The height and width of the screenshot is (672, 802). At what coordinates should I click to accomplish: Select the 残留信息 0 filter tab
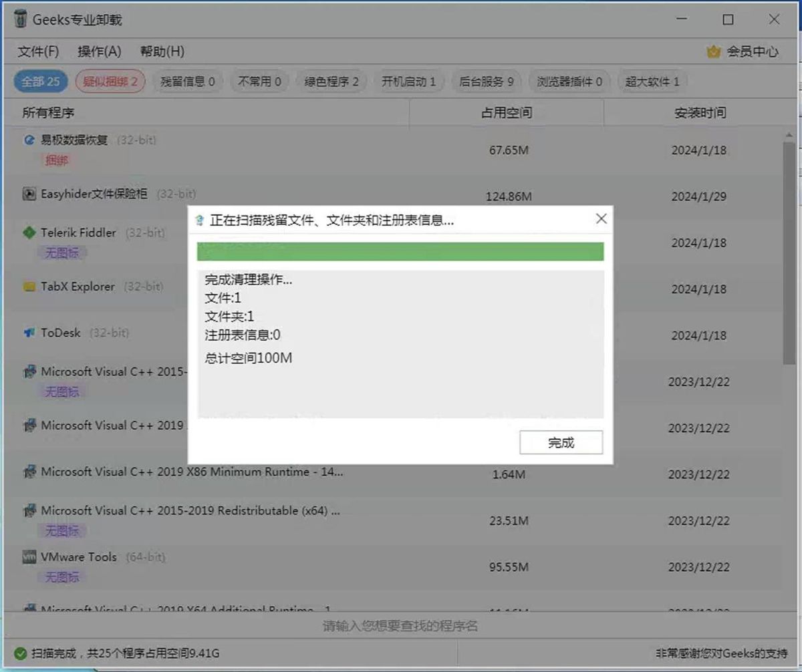pyautogui.click(x=188, y=81)
